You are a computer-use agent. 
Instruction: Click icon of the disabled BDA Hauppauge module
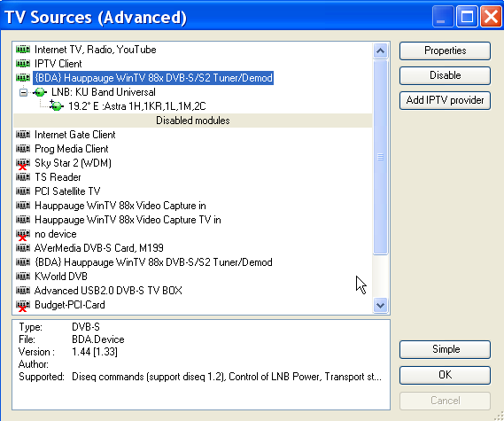click(23, 262)
